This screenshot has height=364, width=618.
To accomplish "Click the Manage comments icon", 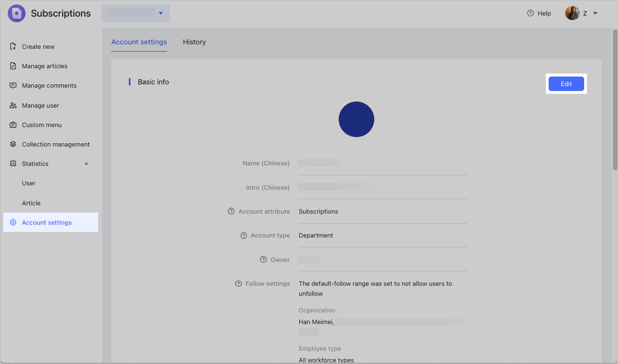I will 13,85.
